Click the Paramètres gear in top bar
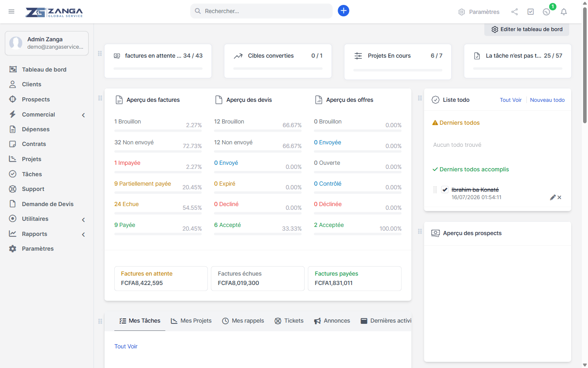 (x=479, y=12)
